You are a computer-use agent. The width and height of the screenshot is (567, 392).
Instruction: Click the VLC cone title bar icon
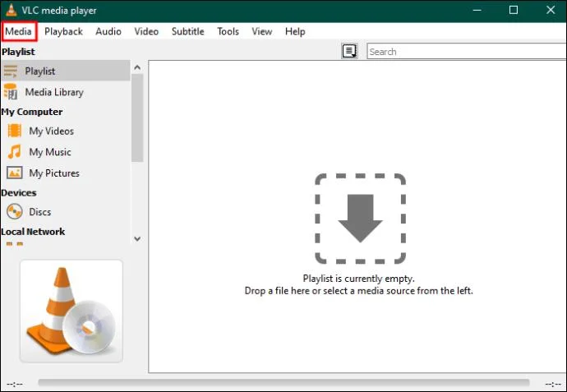(x=11, y=10)
